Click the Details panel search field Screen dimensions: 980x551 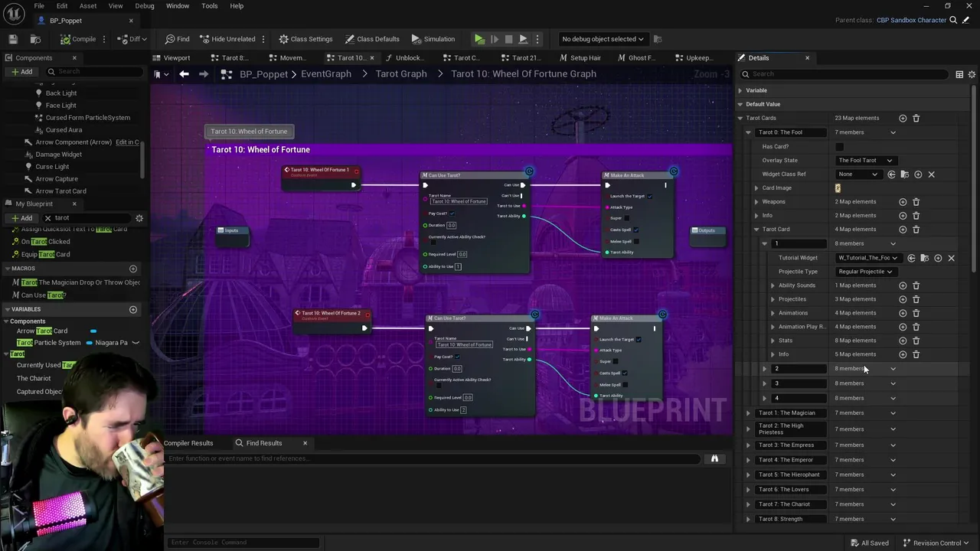845,74
